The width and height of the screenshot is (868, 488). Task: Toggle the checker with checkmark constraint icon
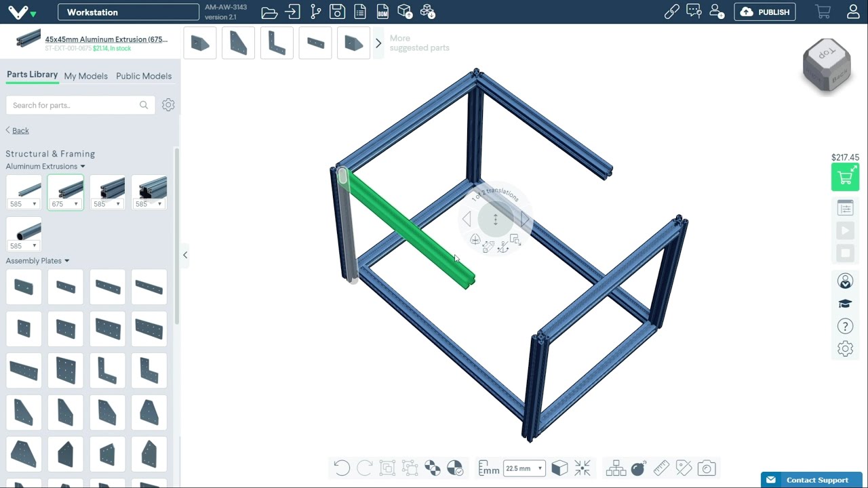[x=455, y=468]
